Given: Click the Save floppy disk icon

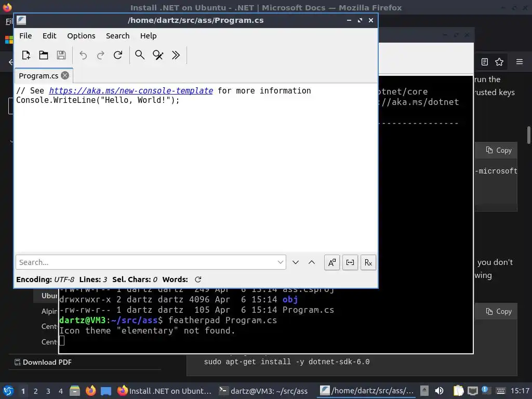Looking at the screenshot, I should pos(61,55).
